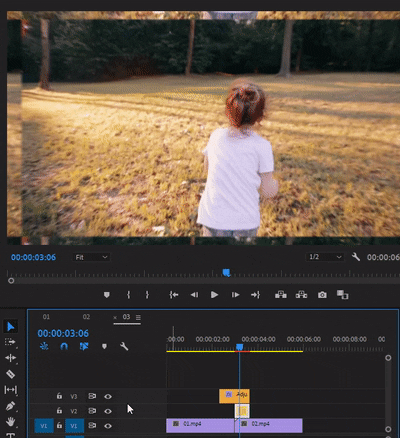Select the V2 track label
Screen dimensions: 400x438
pos(74,411)
